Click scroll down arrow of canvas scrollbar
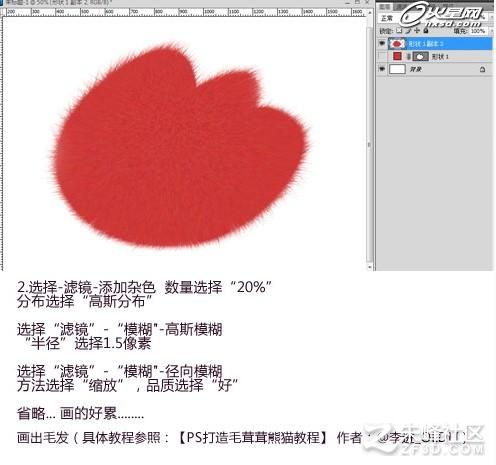The image size is (496, 465). 370,267
